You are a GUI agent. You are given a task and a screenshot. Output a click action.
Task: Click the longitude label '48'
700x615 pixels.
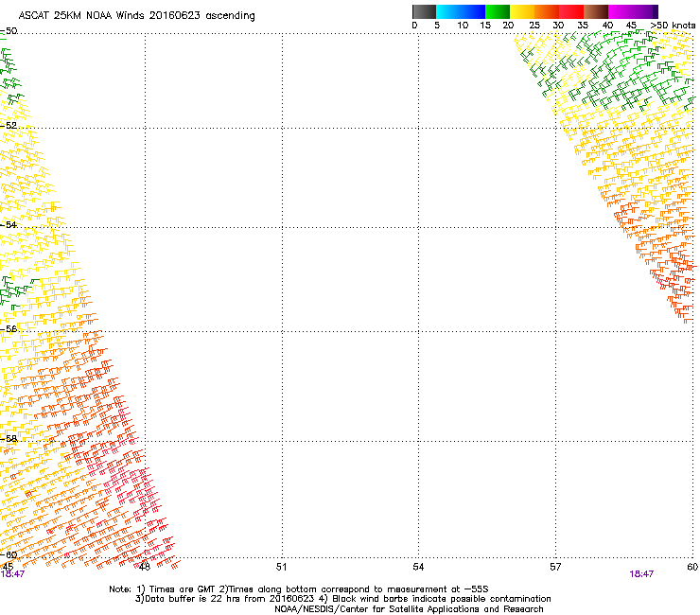144,567
